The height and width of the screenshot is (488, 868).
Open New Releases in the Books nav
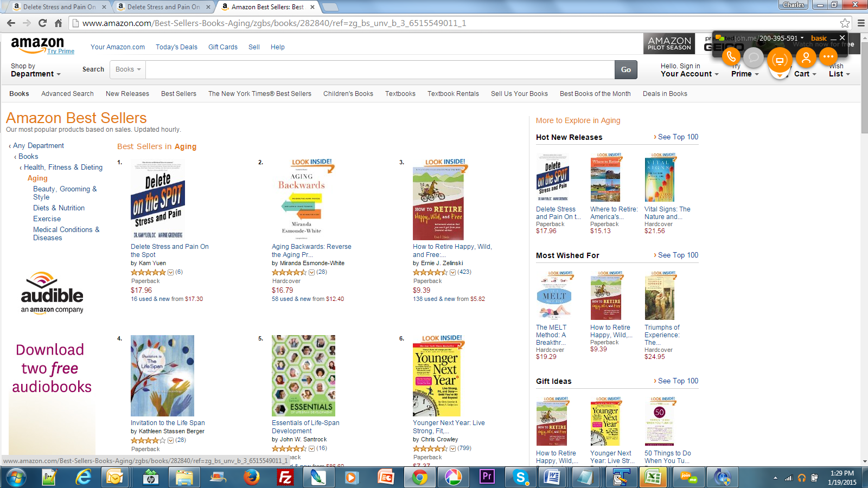(127, 94)
